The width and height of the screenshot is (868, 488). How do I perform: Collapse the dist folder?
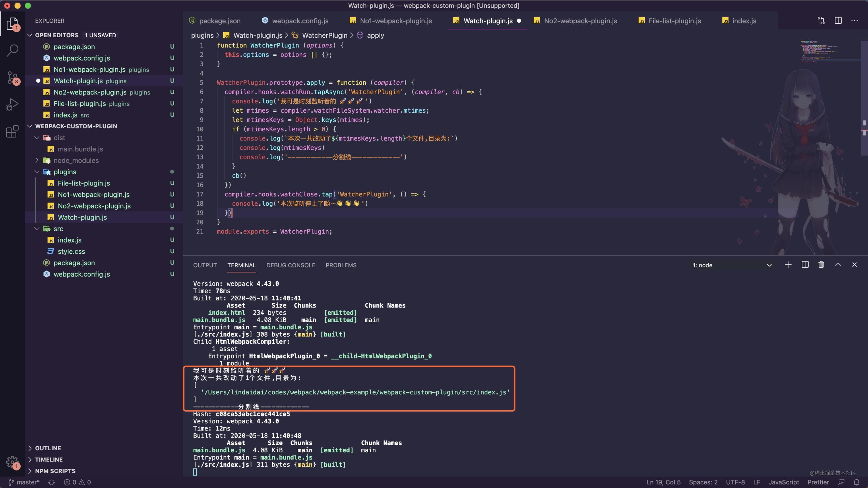point(37,138)
